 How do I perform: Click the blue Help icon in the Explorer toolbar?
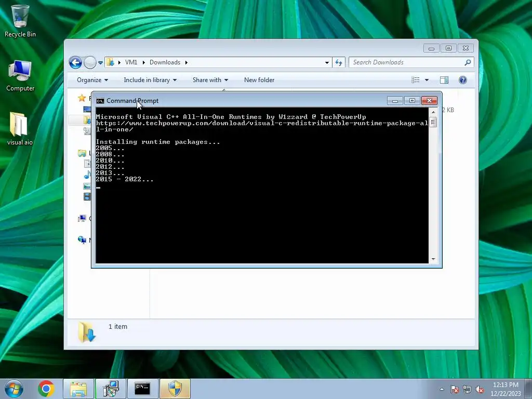click(x=463, y=80)
